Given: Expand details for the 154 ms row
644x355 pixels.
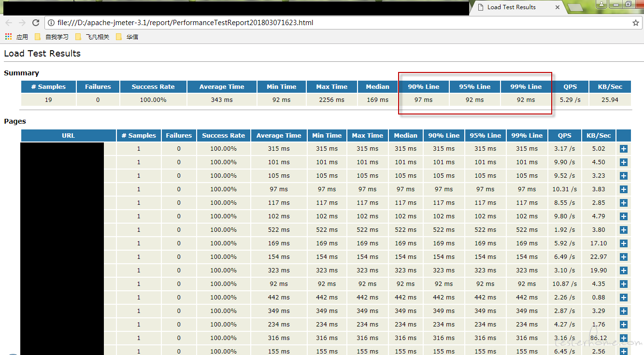Looking at the screenshot, I should (x=623, y=257).
